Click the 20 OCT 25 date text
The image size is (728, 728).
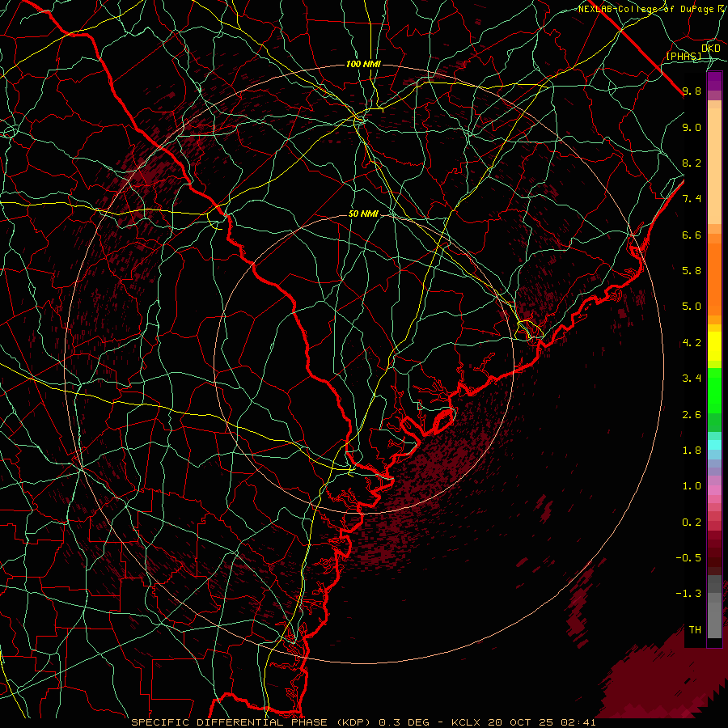(522, 722)
